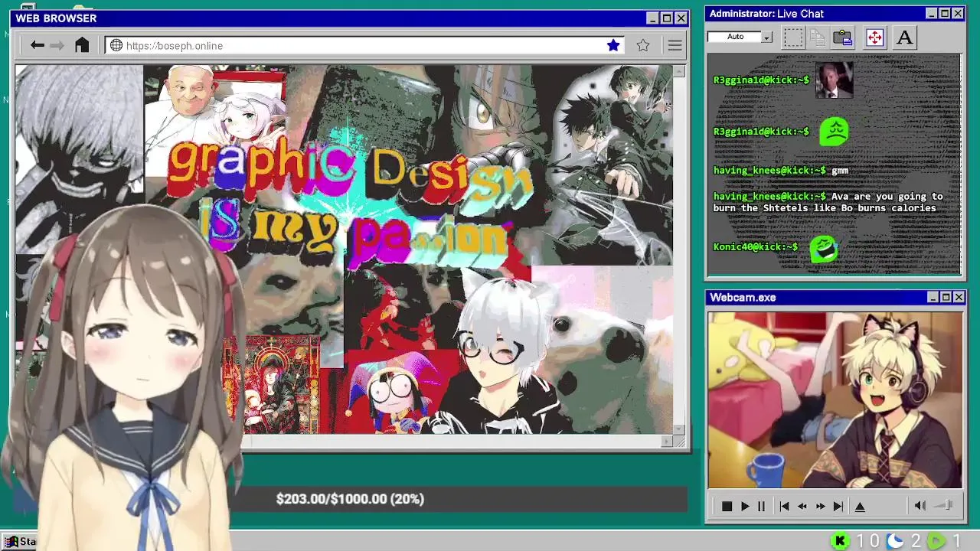Viewport: 980px width, 551px height.
Task: Click the boseph.online address bar
Action: 364,46
